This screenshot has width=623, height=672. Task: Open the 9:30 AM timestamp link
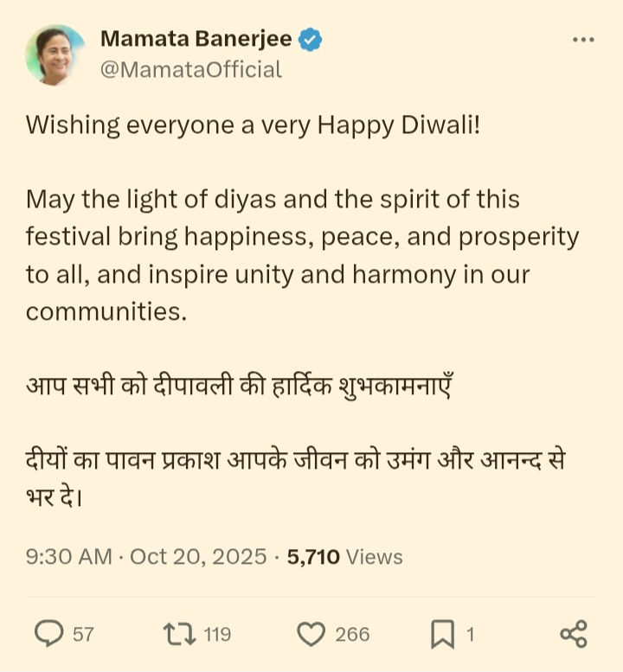[x=68, y=556]
